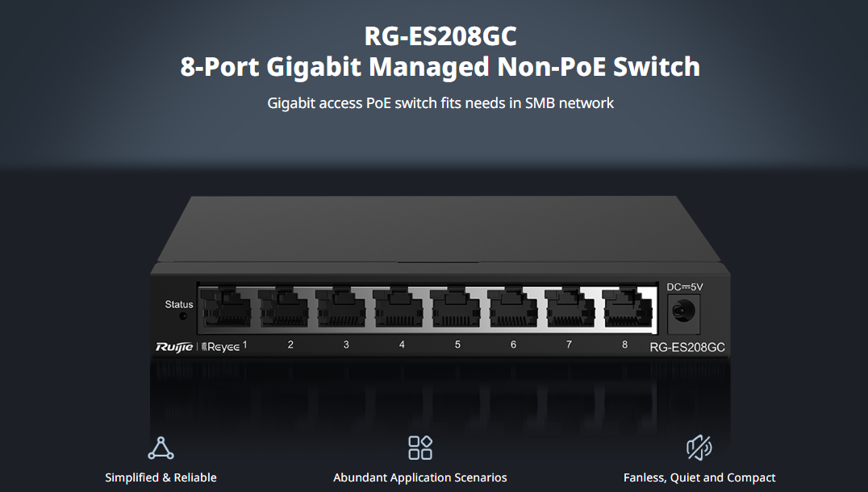Click the RG-ES208GC model label on device

687,348
